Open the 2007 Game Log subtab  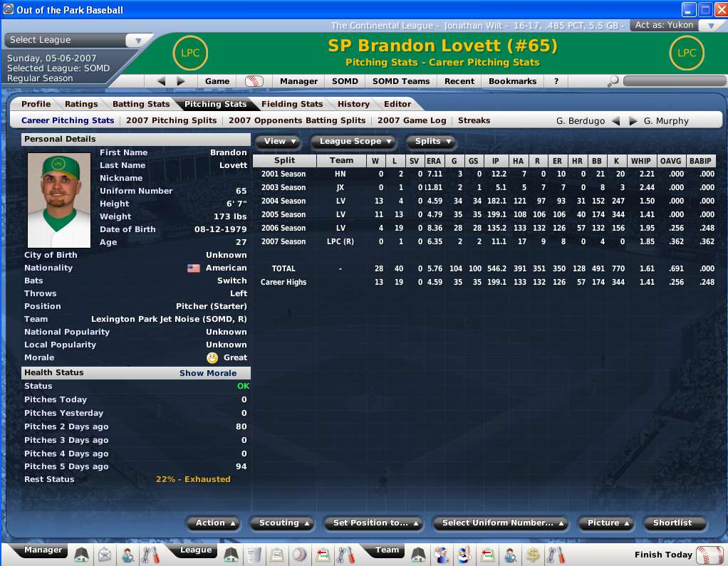click(x=412, y=120)
